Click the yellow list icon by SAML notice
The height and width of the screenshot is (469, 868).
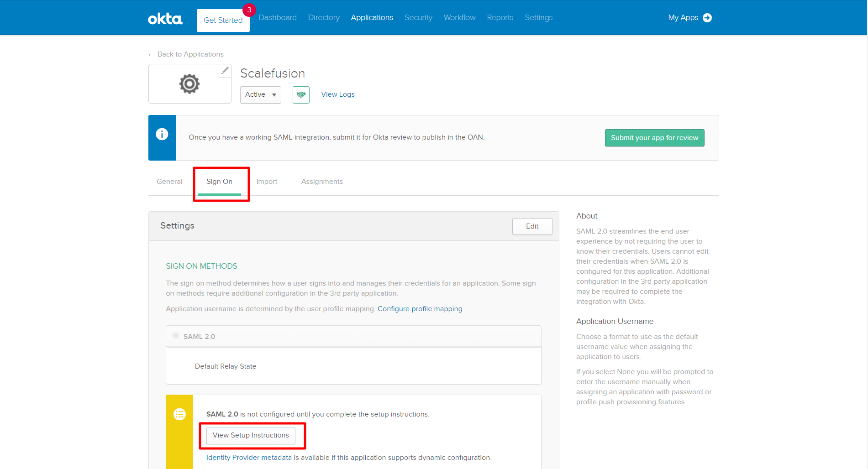pyautogui.click(x=179, y=414)
